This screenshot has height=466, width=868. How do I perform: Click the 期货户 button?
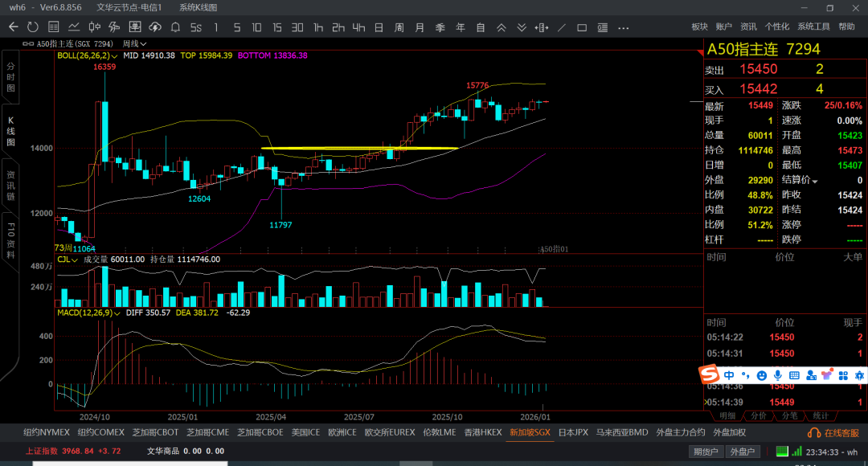[706, 452]
